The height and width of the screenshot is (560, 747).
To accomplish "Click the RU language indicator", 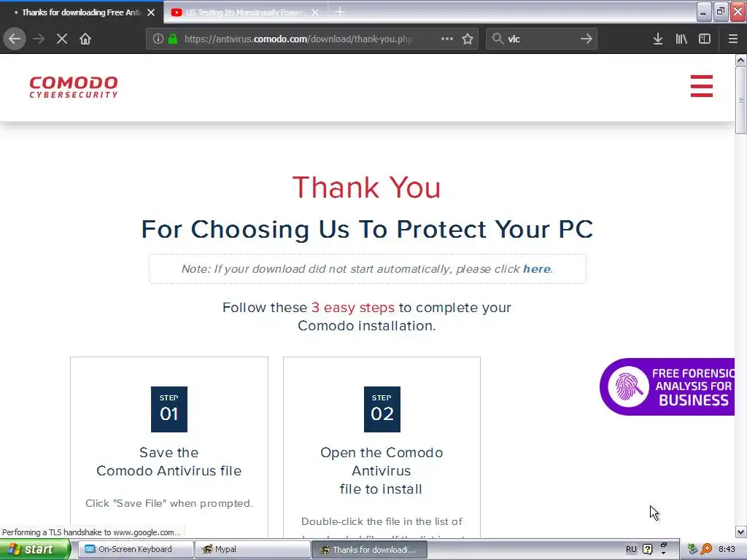I will 631,549.
